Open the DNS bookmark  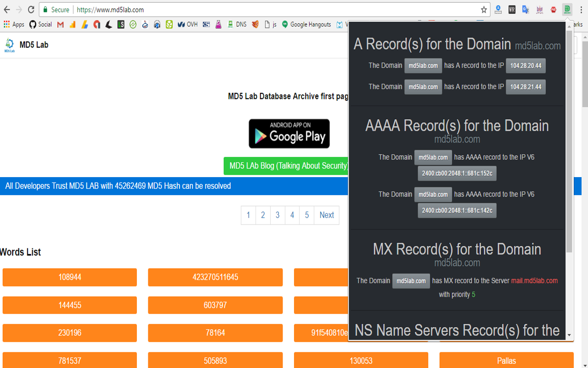(237, 24)
